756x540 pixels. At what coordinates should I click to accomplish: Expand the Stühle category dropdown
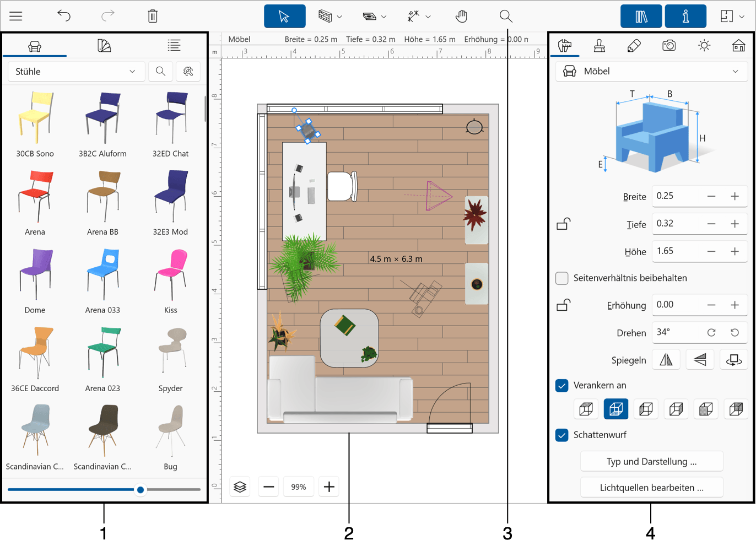coord(77,72)
